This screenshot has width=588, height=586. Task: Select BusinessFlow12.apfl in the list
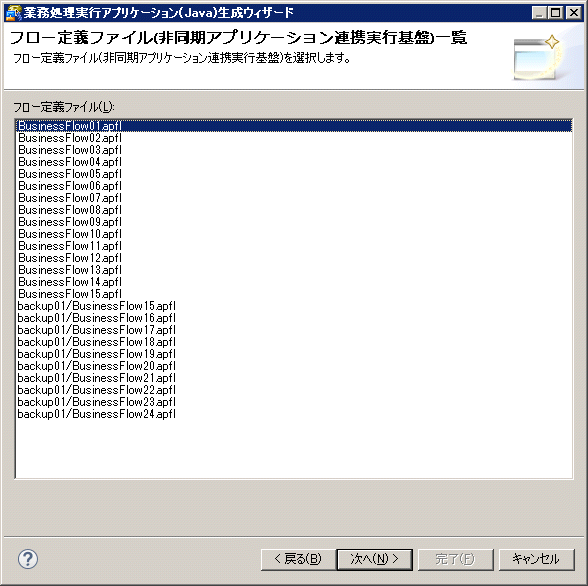[x=294, y=258]
